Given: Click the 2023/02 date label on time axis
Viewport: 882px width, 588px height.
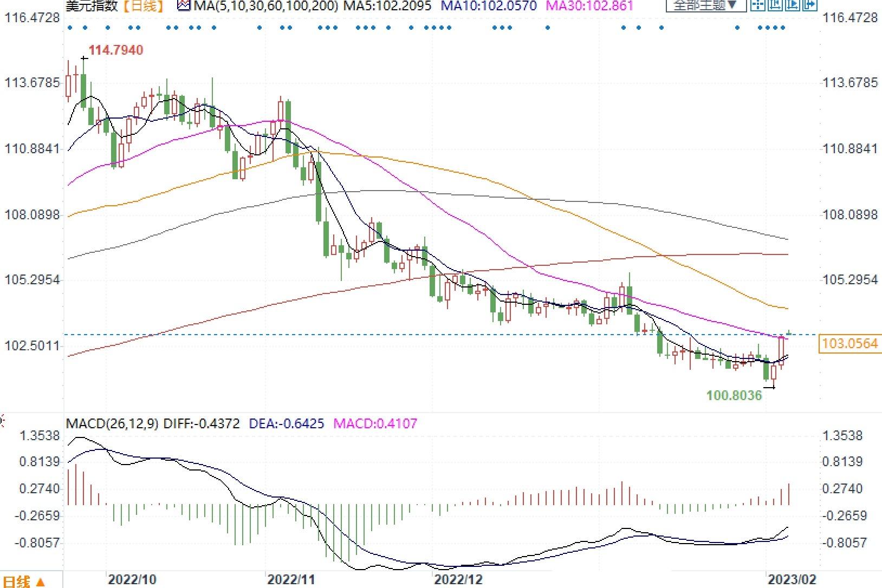Looking at the screenshot, I should point(791,579).
